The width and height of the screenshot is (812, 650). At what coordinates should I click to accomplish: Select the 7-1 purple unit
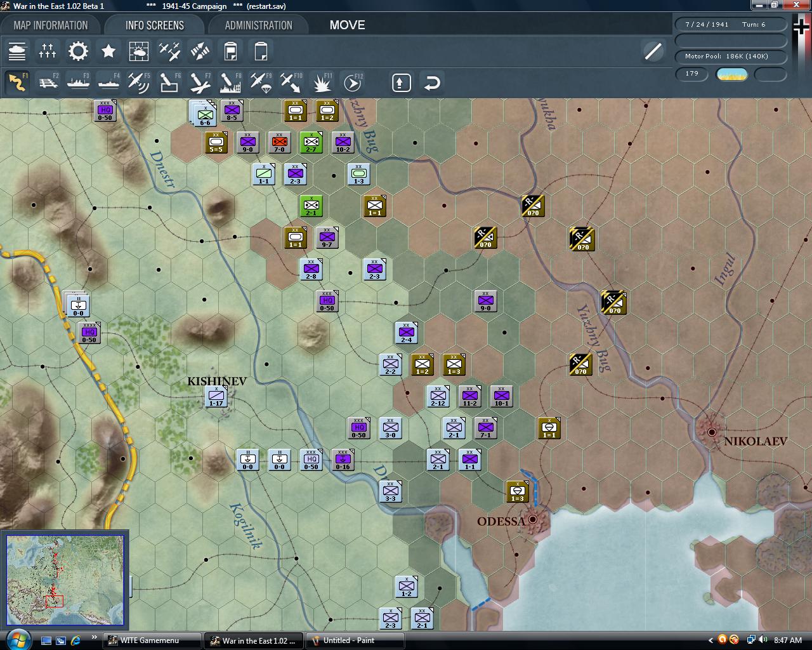click(485, 428)
